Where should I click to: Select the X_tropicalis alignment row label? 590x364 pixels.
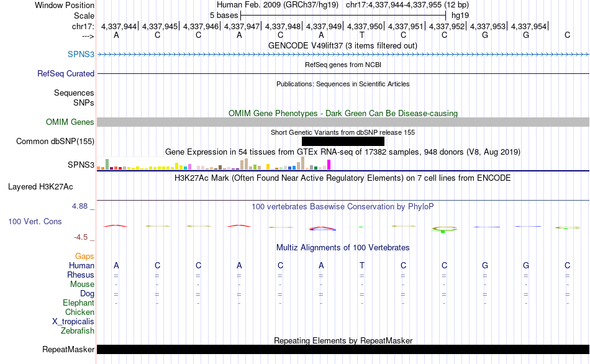(73, 322)
